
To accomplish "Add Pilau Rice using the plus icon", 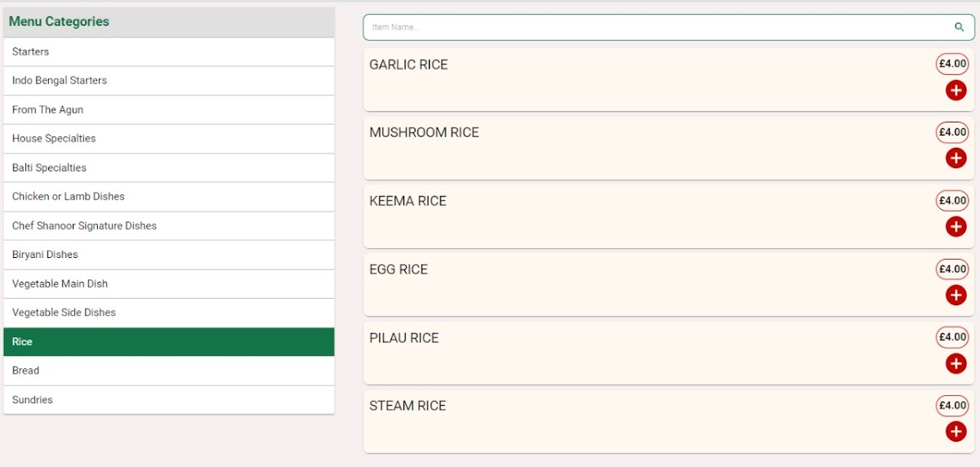I will click(x=955, y=363).
